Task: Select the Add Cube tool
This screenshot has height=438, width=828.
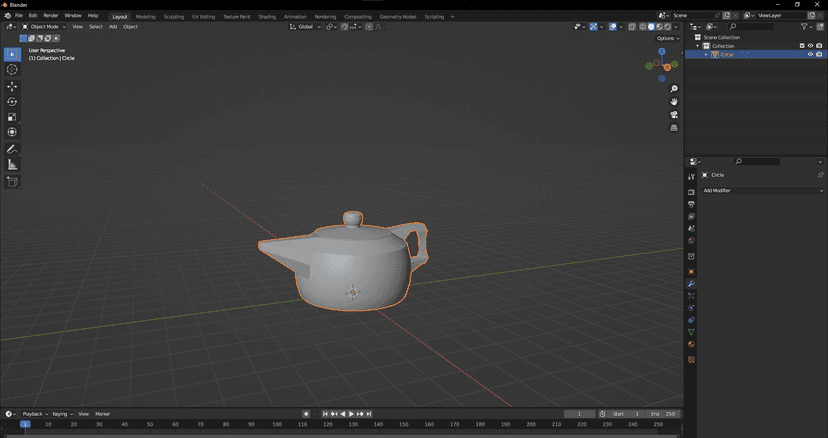Action: pos(12,182)
